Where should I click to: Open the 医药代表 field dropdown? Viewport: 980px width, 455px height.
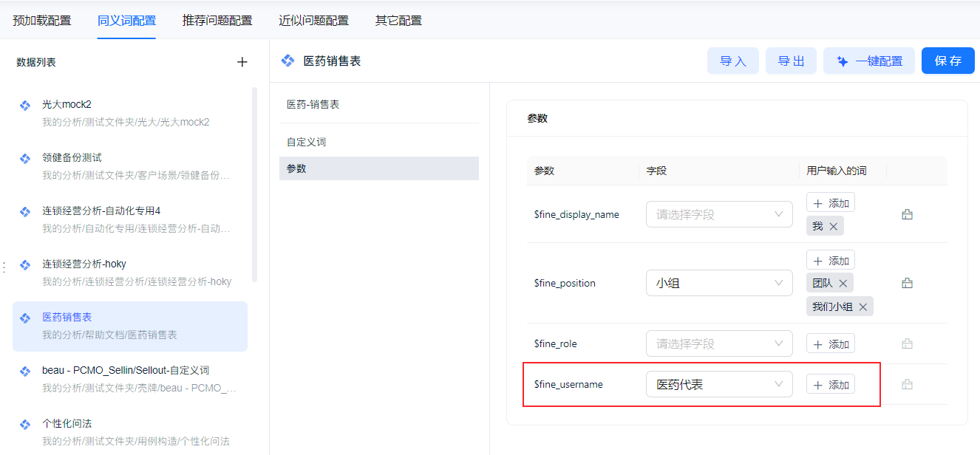click(718, 384)
